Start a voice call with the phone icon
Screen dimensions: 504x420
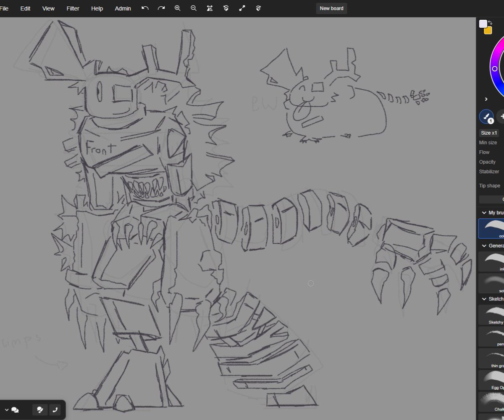[55, 410]
